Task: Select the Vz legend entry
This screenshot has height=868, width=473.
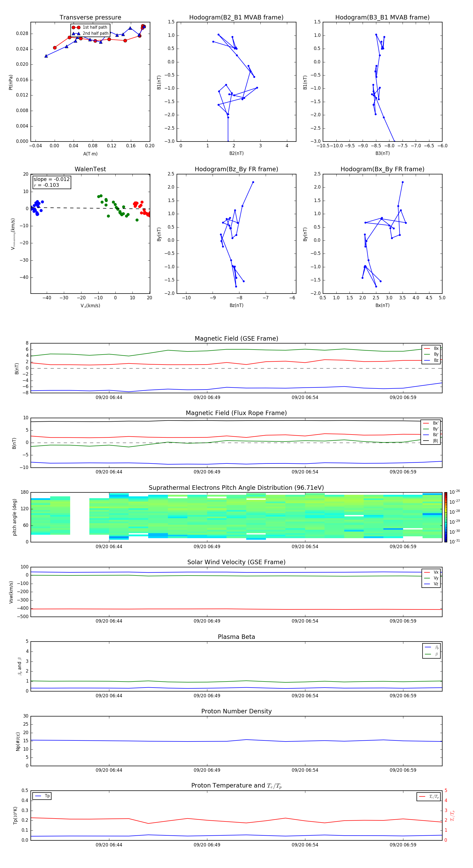Action: point(431,584)
